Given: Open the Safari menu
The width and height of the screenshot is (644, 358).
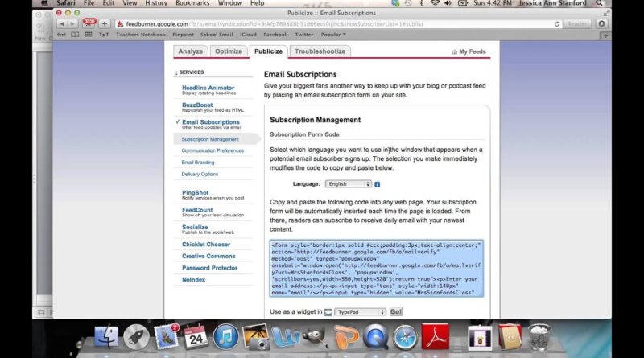Looking at the screenshot, I should (x=66, y=3).
